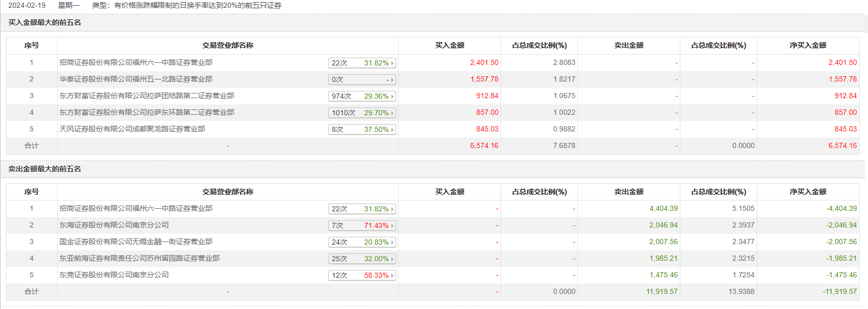Viewport: 868px width, 309px height.
Task: Click 东方财富证券拉萨团结路第二证券营业部 link
Action: click(x=147, y=96)
